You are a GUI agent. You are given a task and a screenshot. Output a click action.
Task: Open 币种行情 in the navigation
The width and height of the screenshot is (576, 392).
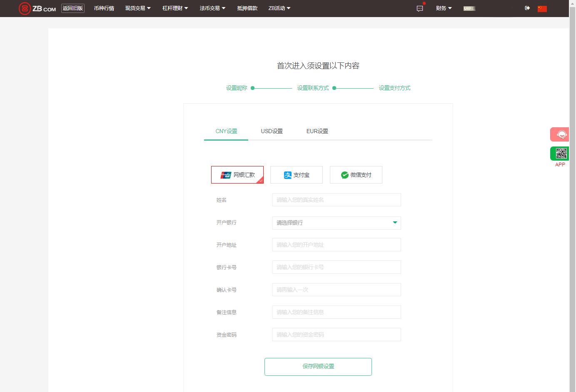[x=104, y=8]
